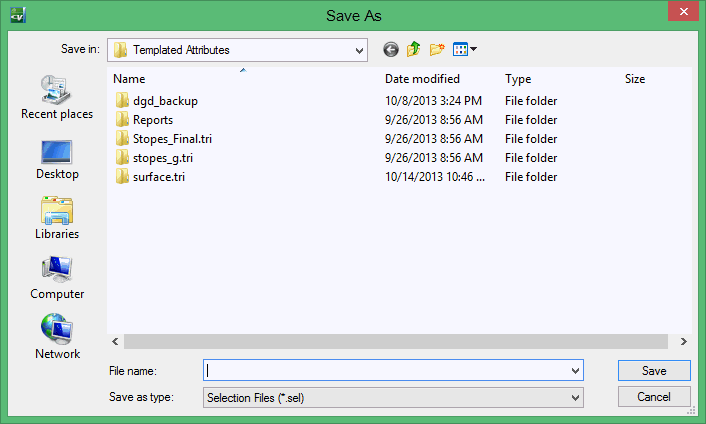This screenshot has height=424, width=706.
Task: Browse the Network location
Action: 57,339
